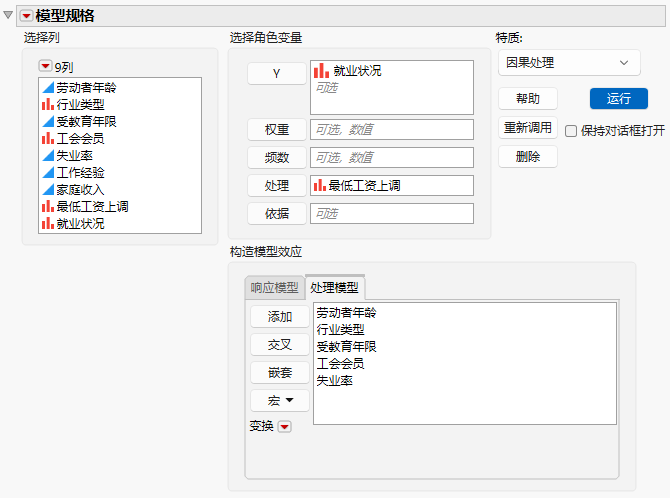Collapse the 模型规格 outline with the gray triangle
This screenshot has height=498, width=670.
click(x=8, y=15)
